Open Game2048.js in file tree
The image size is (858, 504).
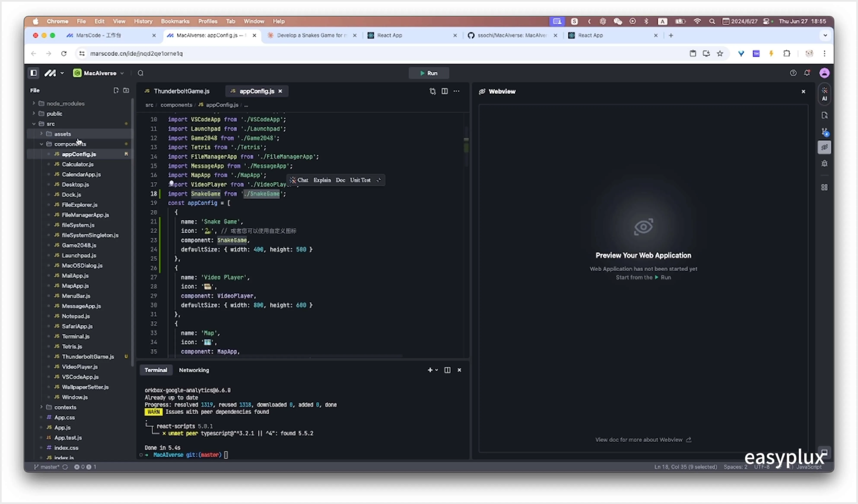click(79, 245)
